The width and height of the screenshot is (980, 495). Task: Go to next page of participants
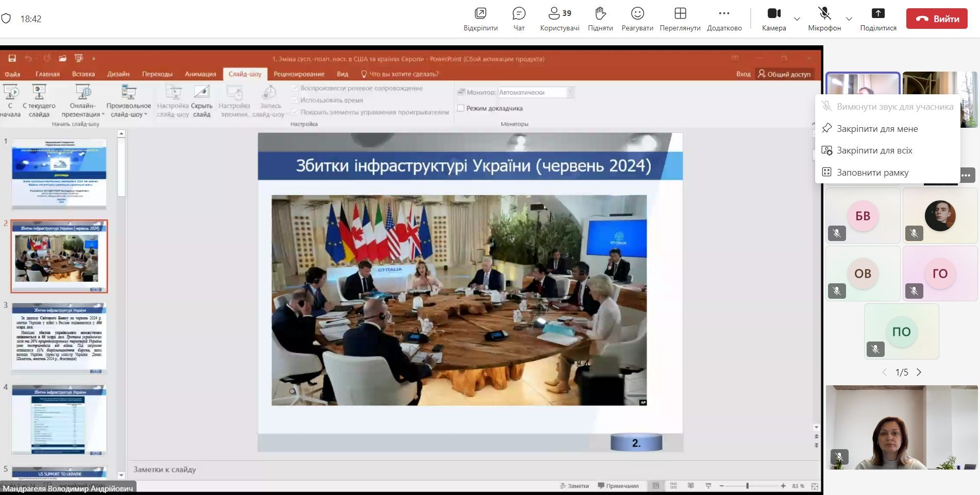pos(919,372)
